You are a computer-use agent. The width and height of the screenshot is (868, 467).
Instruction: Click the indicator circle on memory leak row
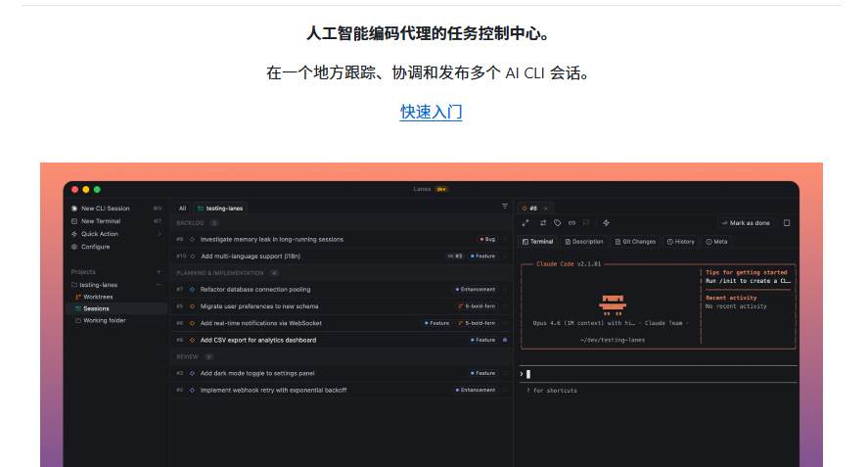(505, 239)
